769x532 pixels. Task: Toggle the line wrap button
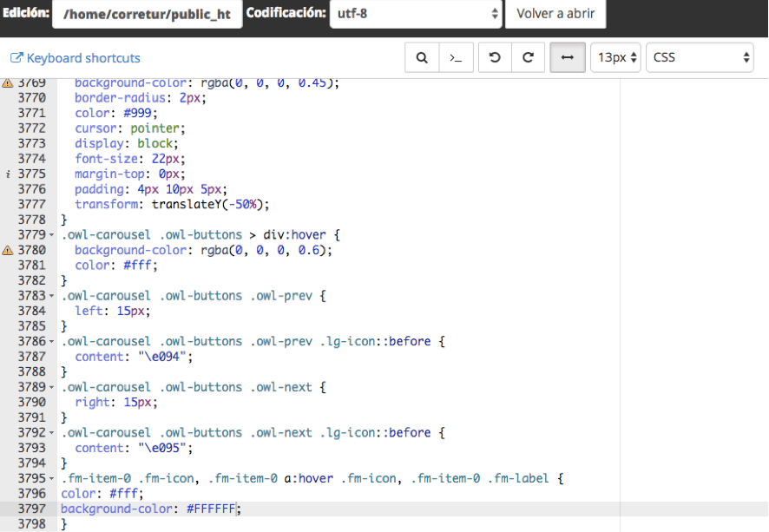(x=568, y=58)
